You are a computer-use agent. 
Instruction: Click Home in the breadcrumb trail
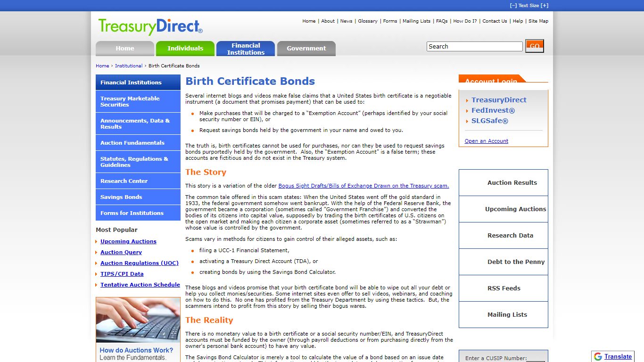pos(102,66)
